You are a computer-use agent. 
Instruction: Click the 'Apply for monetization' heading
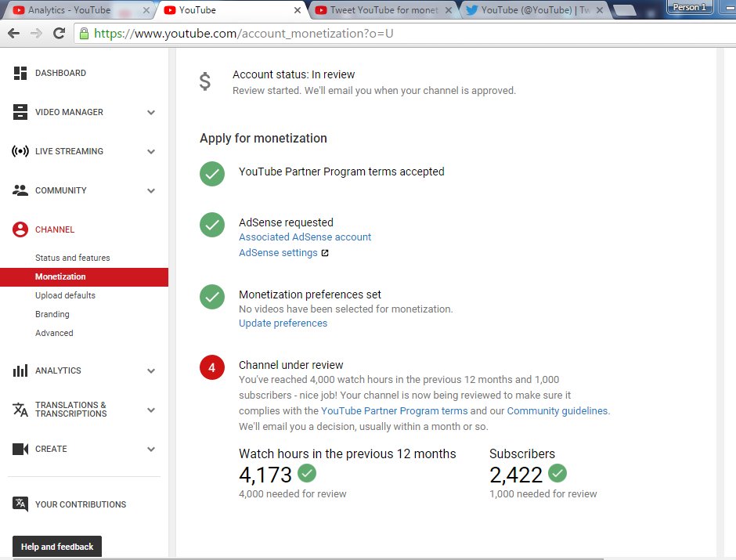[x=263, y=139]
